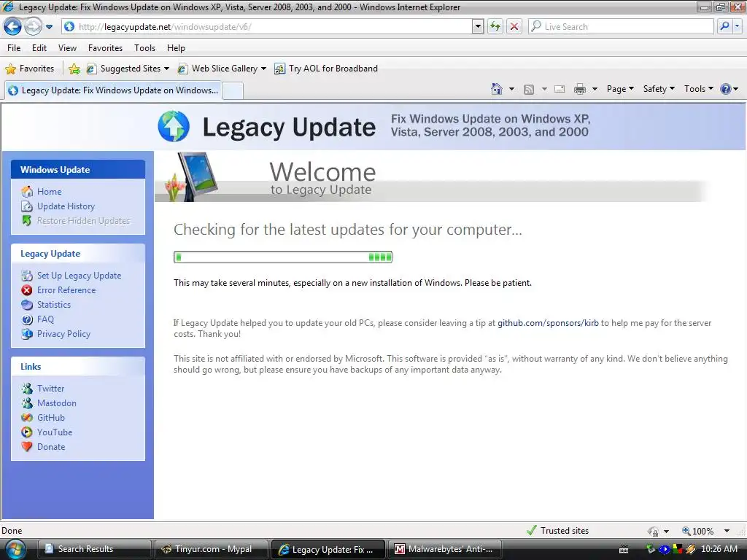Screen dimensions: 747x560
Task: Open the Safety command bar menu
Action: pos(659,89)
